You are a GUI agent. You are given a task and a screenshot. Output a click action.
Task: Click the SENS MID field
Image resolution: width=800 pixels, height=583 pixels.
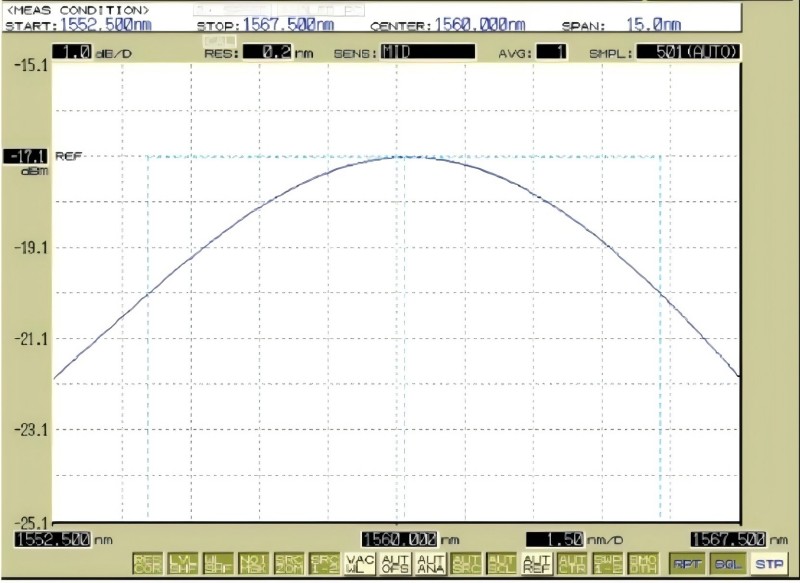pos(428,52)
